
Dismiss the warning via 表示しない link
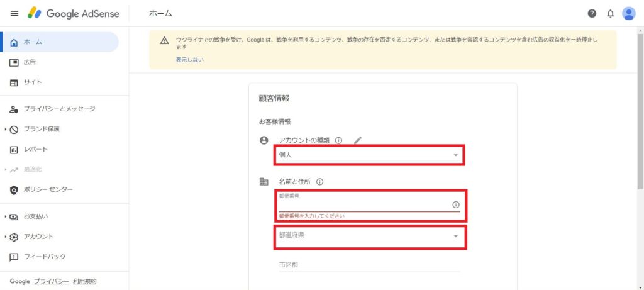coord(189,60)
